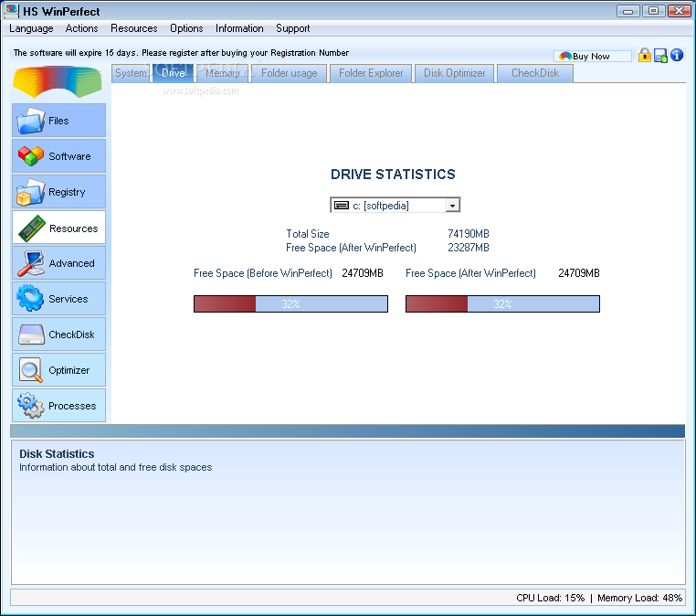Click the After WinPerfect 32% usage bar
This screenshot has height=616, width=696.
click(502, 303)
